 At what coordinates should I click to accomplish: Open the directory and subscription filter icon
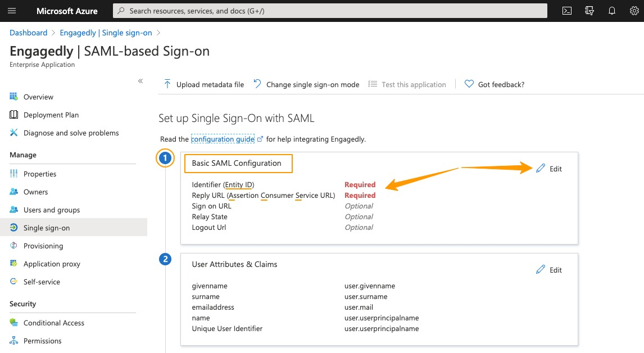pos(589,11)
